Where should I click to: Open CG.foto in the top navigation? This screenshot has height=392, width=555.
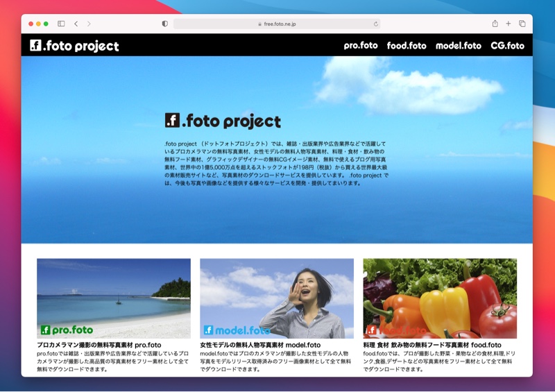[x=507, y=46]
